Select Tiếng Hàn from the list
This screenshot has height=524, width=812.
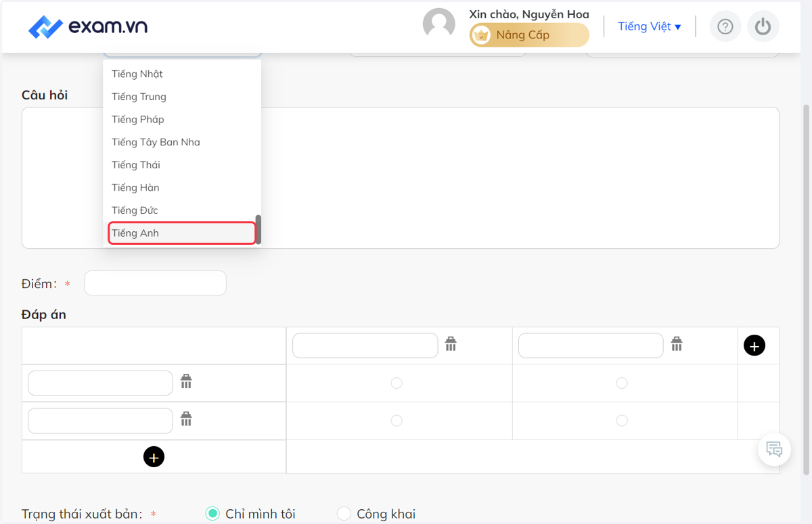pos(181,187)
